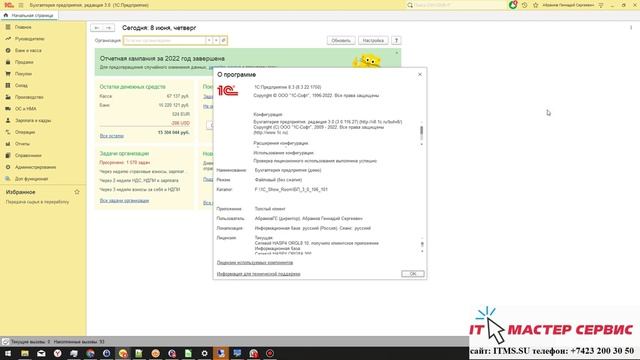Click the Остатки денежных средств heading
This screenshot has width=640, height=360.
click(x=133, y=87)
